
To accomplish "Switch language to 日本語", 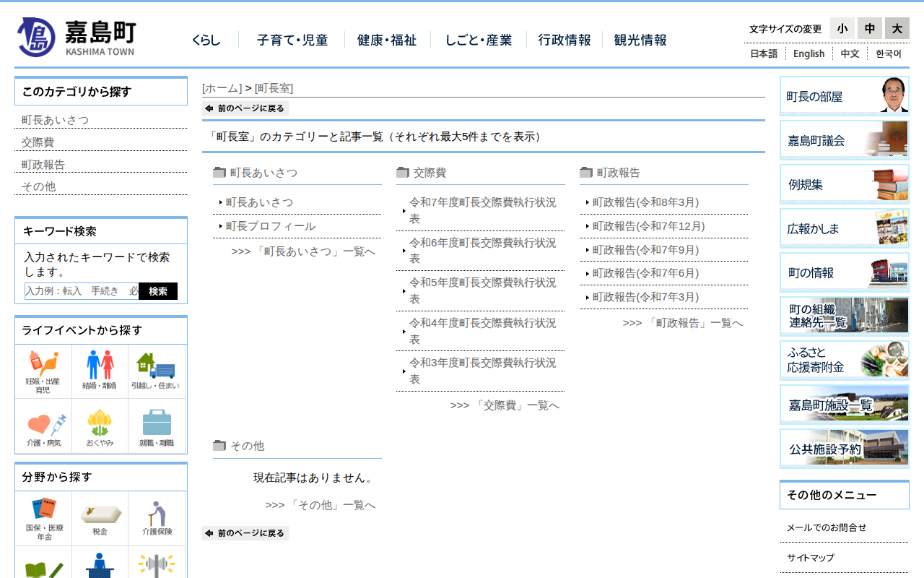I will click(764, 53).
